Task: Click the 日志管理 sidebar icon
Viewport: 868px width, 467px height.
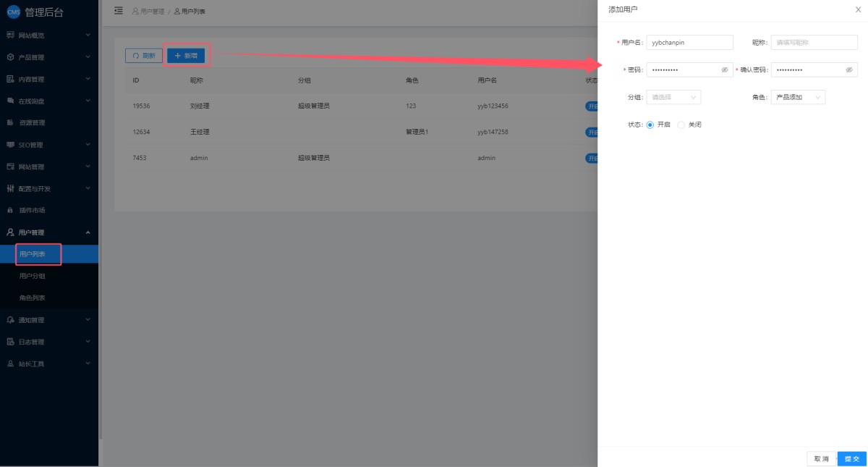Action: (x=10, y=342)
